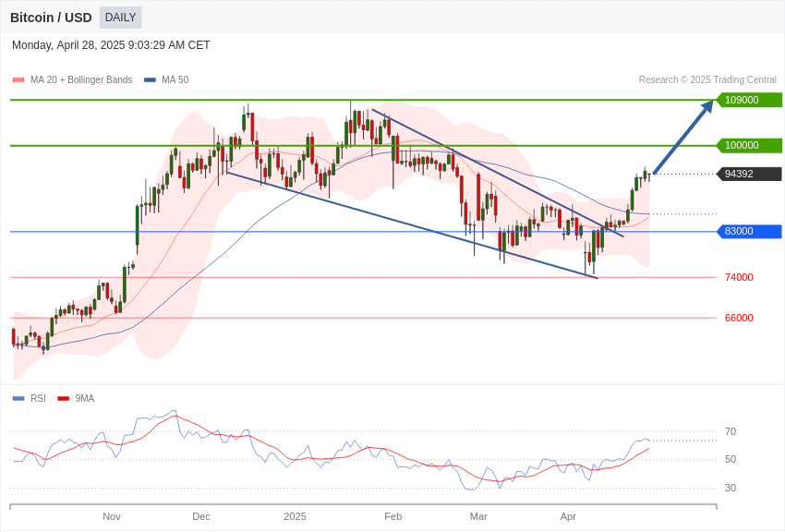
Task: Click the 'Dec' label on the time axis
Action: point(201,516)
